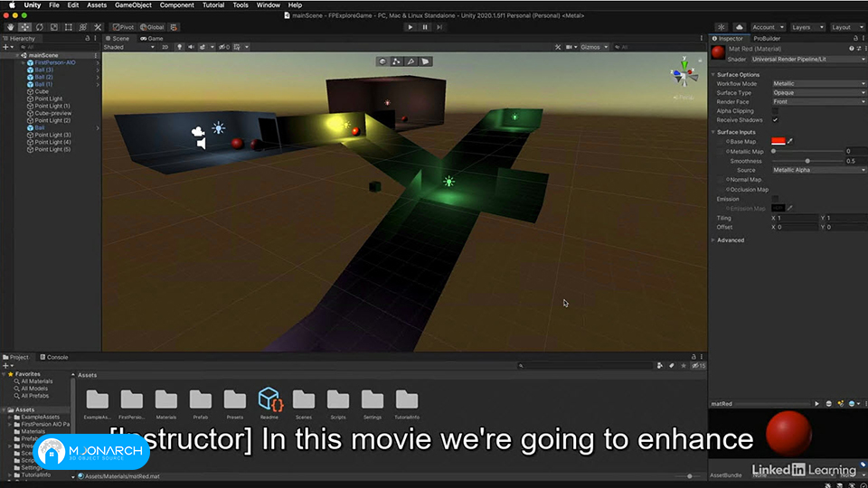Select ProBuilder edge mode icon
The height and width of the screenshot is (488, 868).
(410, 61)
